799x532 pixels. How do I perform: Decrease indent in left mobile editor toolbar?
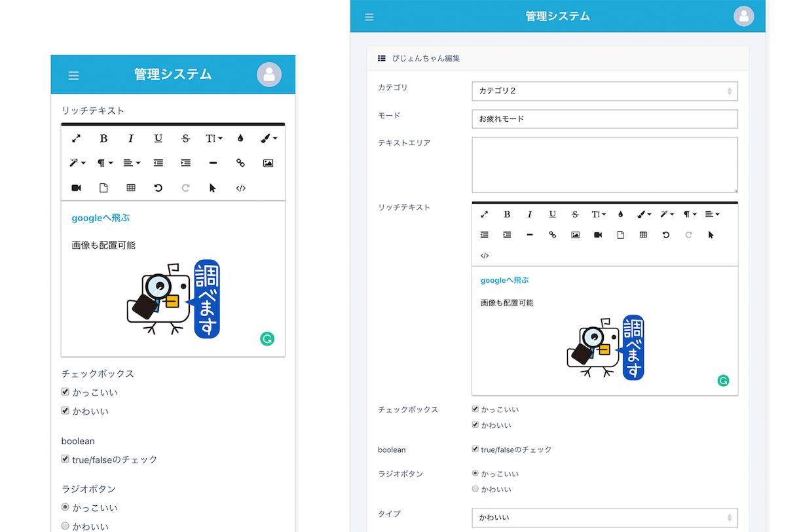click(158, 163)
